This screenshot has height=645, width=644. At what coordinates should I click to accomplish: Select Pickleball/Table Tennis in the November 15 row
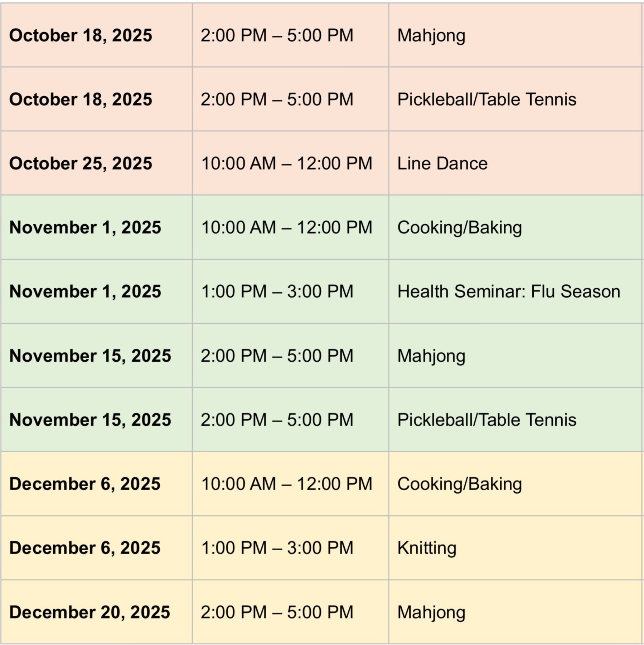click(486, 420)
